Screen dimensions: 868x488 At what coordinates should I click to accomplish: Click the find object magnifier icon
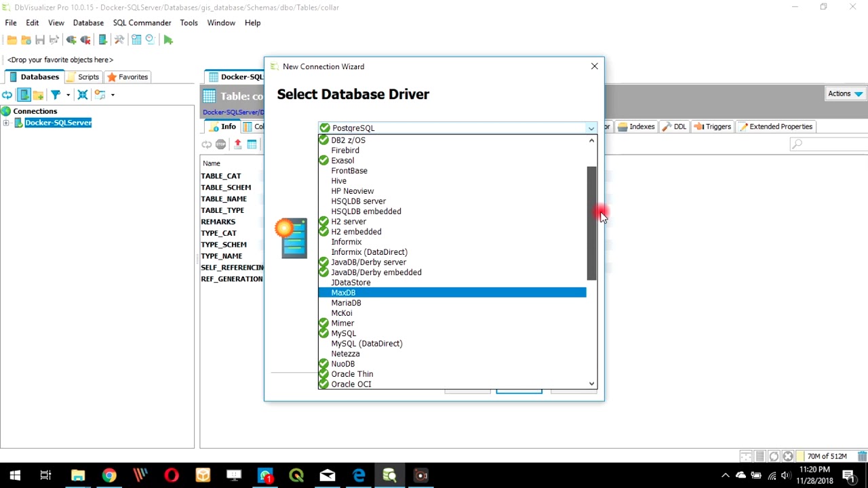(100, 95)
